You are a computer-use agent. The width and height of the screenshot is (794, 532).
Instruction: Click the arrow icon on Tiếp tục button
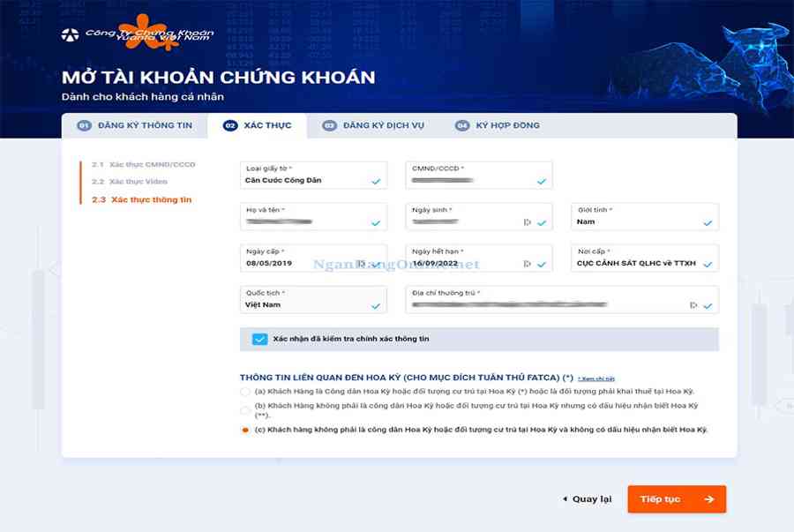coord(709,499)
